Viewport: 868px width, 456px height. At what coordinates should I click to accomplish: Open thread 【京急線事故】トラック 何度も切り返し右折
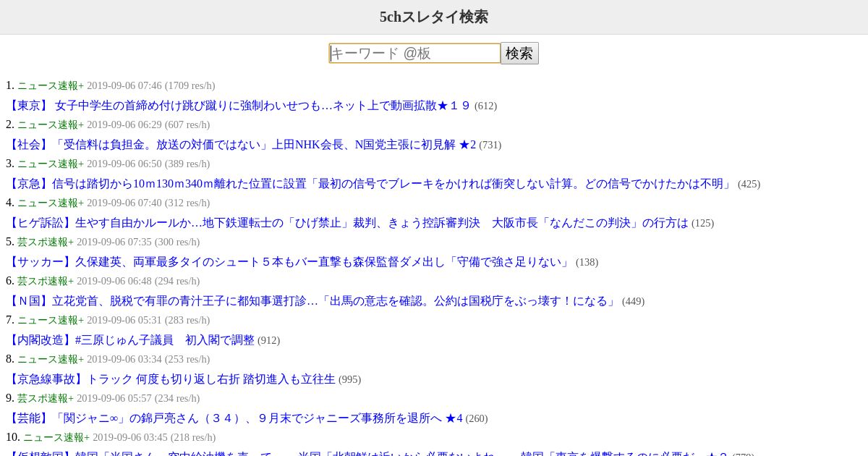[171, 379]
